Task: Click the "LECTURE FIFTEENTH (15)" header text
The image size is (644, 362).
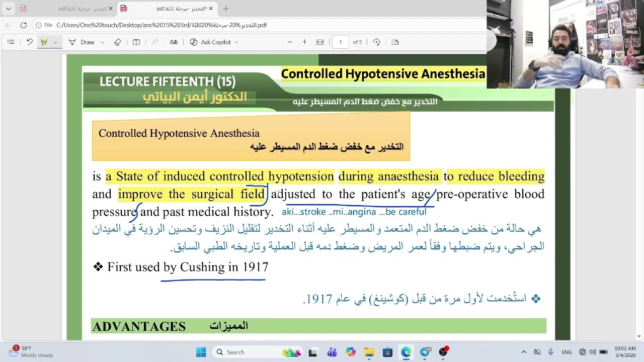Action: click(x=168, y=81)
